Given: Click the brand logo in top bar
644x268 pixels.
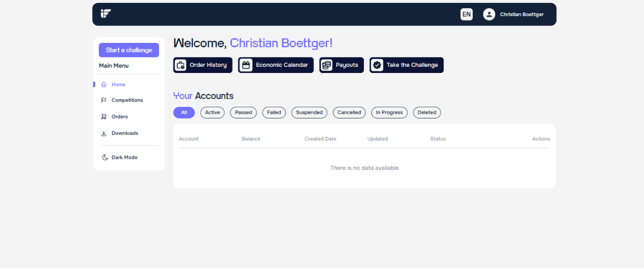Looking at the screenshot, I should click(106, 14).
